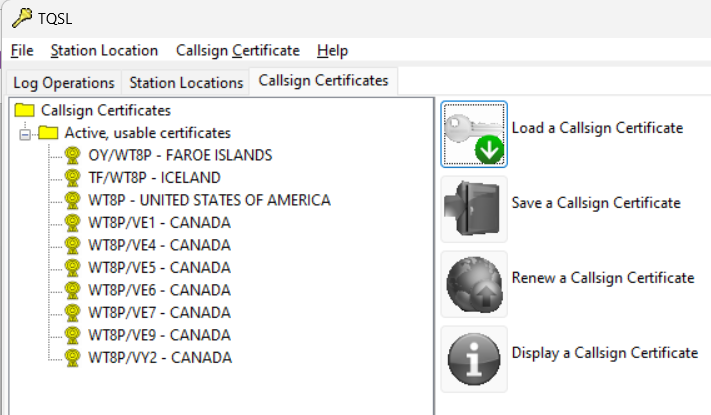Click ribbon icon beside WT8P - UNITED STATES OF AMERICA
The width and height of the screenshot is (711, 415).
click(x=72, y=200)
